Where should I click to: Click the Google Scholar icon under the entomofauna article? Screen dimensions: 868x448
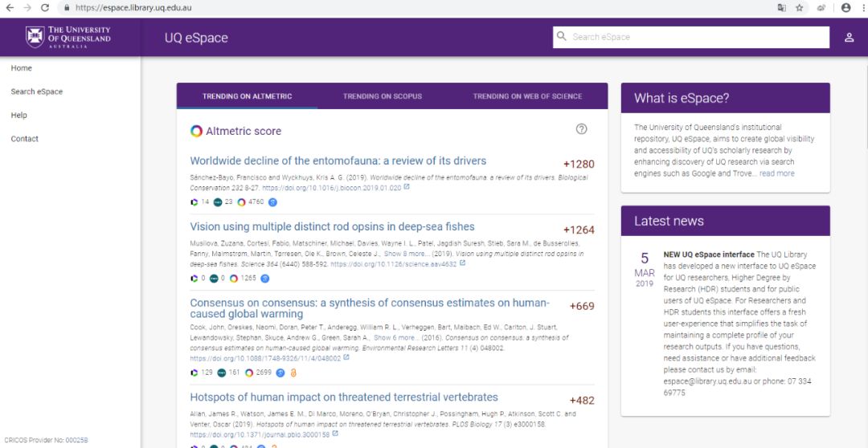pyautogui.click(x=273, y=202)
